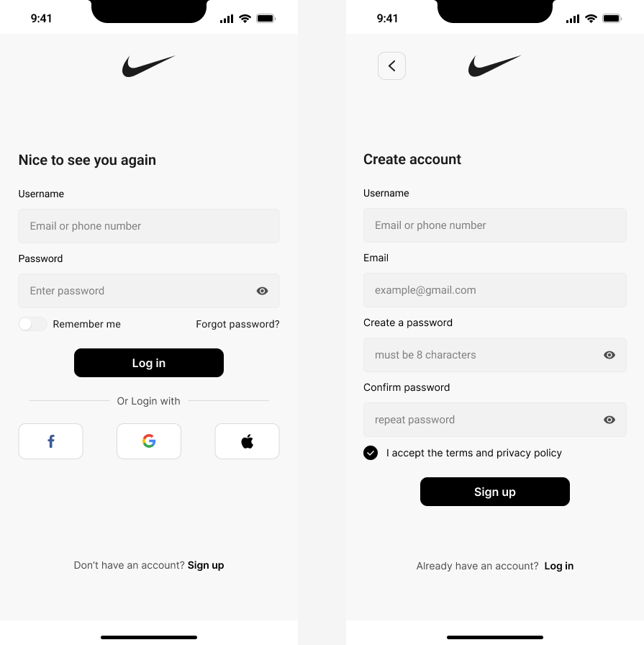
Task: Sign in with the Google icon
Action: coord(149,441)
